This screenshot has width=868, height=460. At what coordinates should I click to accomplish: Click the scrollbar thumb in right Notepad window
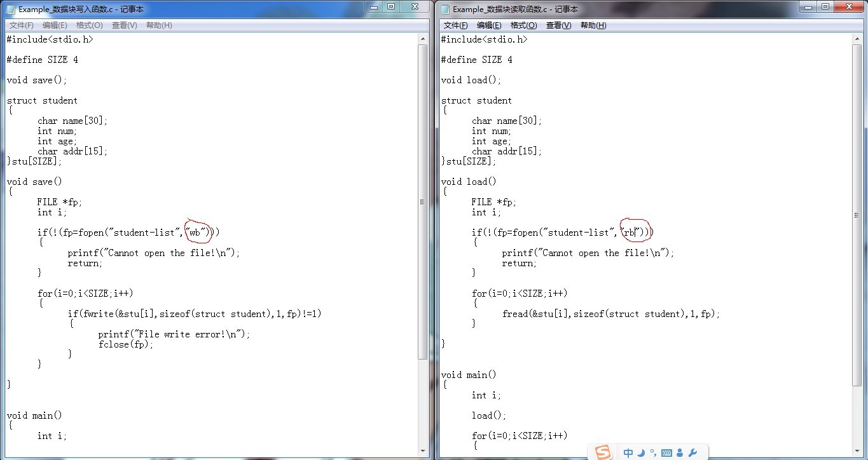(x=857, y=215)
